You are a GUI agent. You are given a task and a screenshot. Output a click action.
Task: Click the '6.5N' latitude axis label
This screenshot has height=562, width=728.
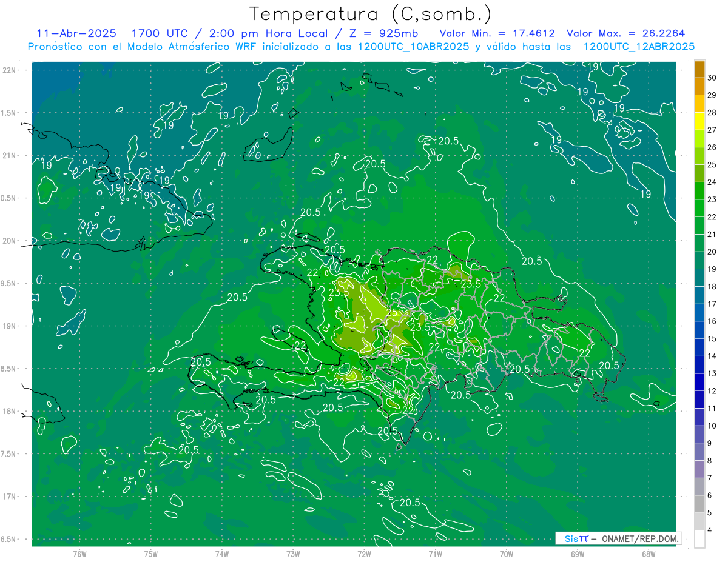[8, 539]
